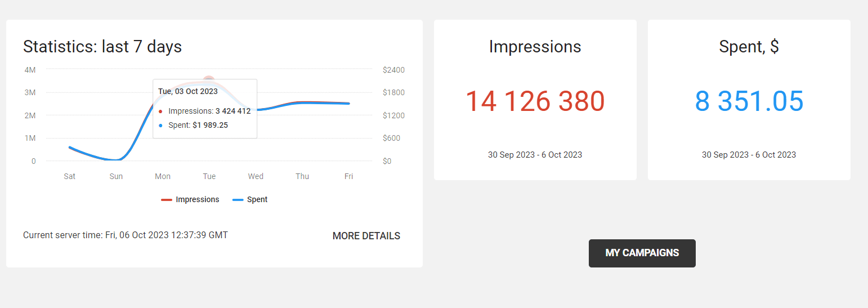Select the Sun label on chart axis
Screen dimensions: 868x308
tap(116, 176)
